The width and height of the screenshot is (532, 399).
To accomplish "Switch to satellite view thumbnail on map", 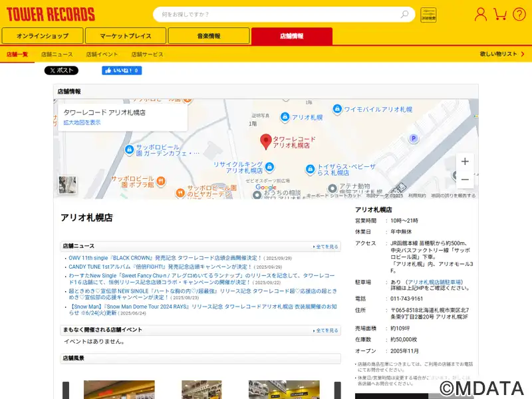I will click(67, 185).
